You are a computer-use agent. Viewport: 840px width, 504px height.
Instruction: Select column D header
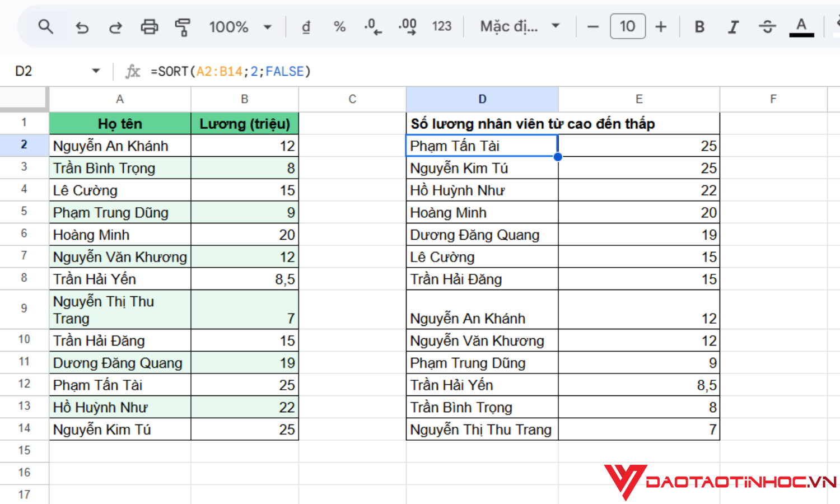click(x=482, y=99)
